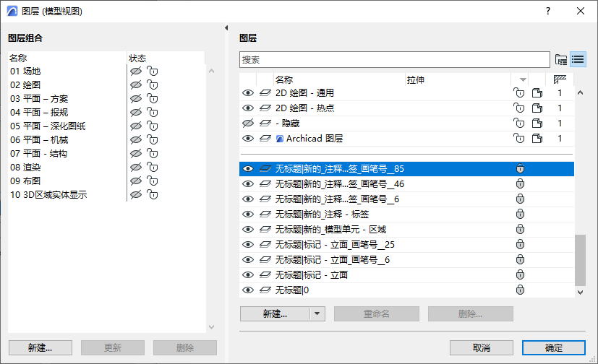Create a new layer with 新建... button
The height and width of the screenshot is (364, 598).
275,313
